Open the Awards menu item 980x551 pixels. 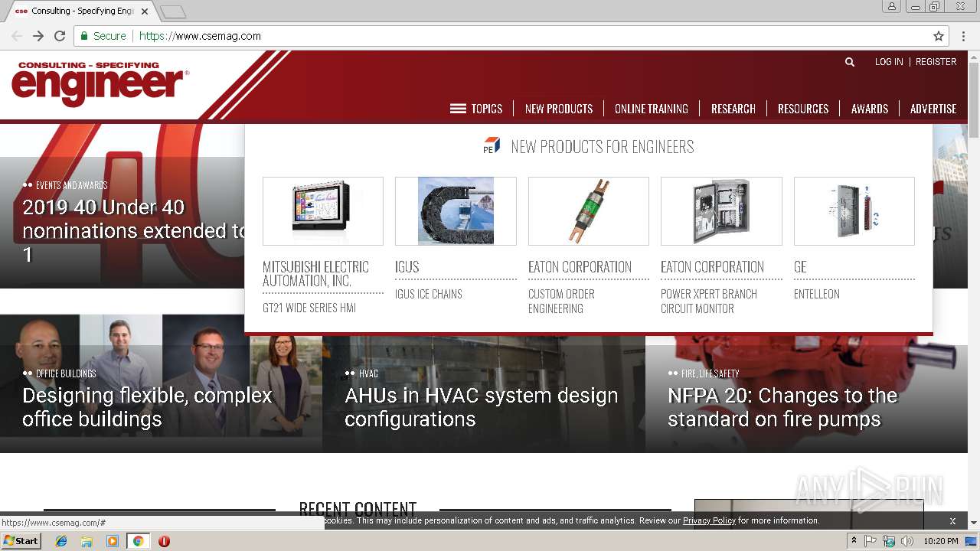point(870,109)
